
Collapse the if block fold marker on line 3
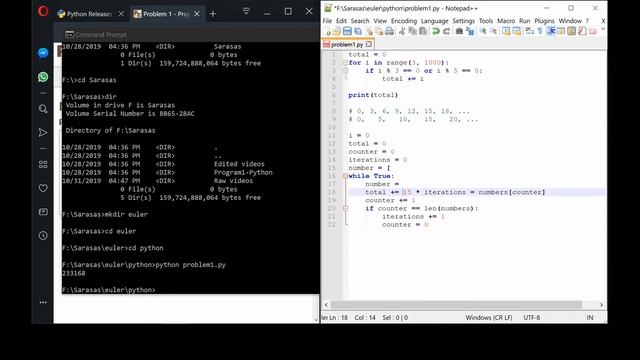click(x=345, y=71)
